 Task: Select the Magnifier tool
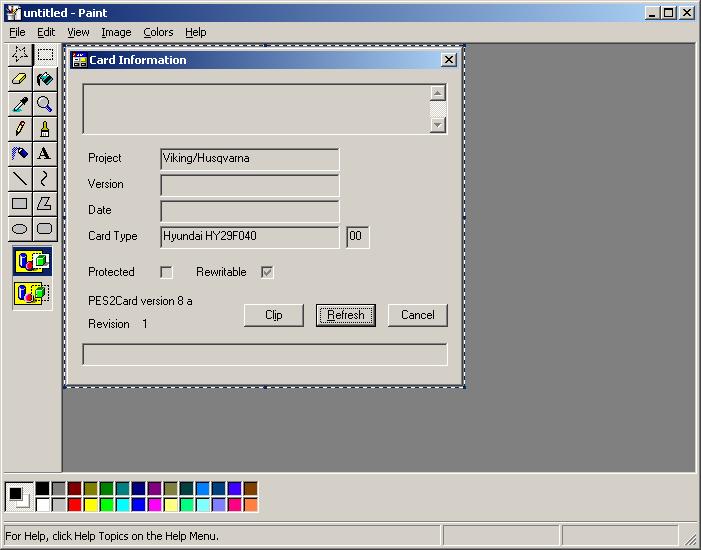(x=45, y=104)
